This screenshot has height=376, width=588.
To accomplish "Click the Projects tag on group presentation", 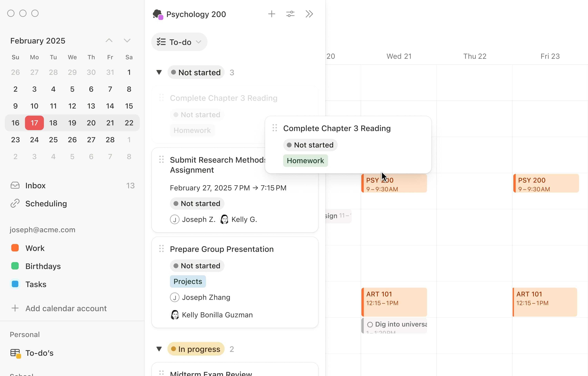I will coord(188,281).
